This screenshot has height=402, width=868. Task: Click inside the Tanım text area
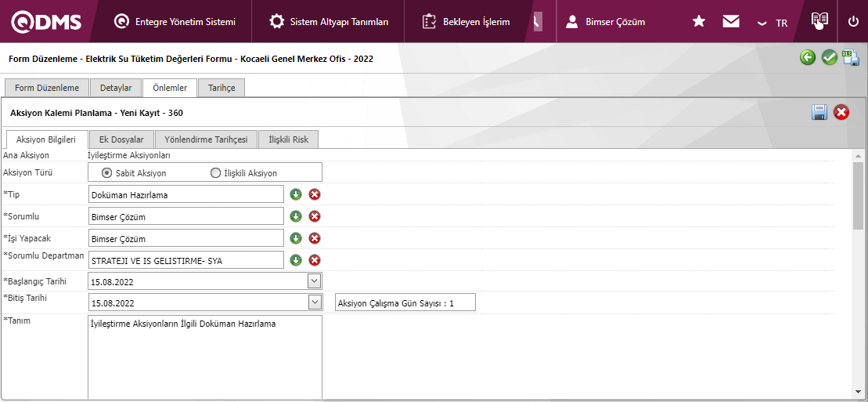[x=205, y=357]
